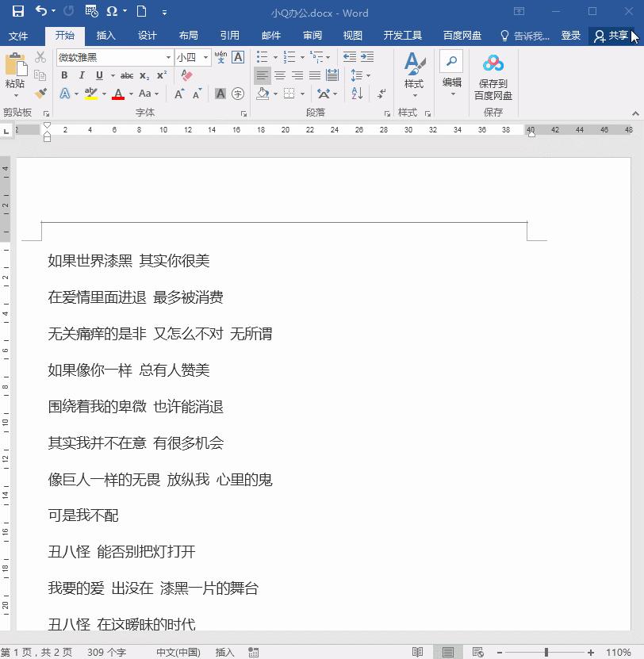Switch to 设计 tab
Viewport: 644px width, 659px height.
point(148,36)
